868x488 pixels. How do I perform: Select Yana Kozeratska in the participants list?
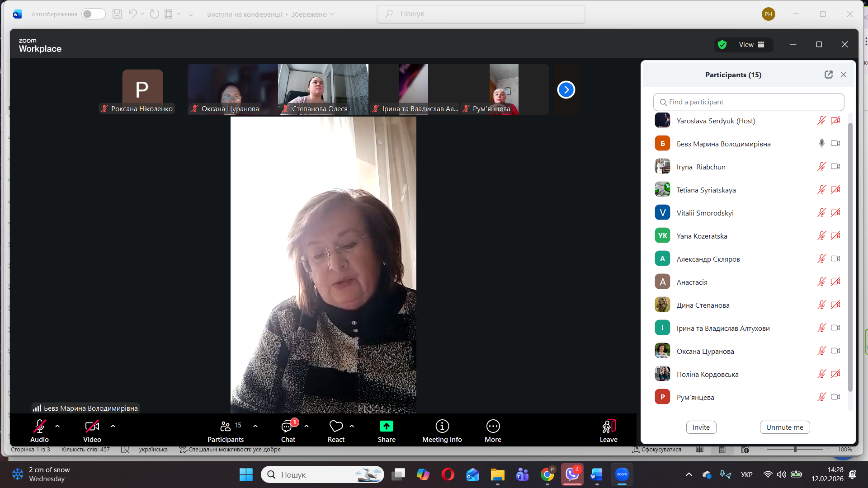tap(702, 236)
